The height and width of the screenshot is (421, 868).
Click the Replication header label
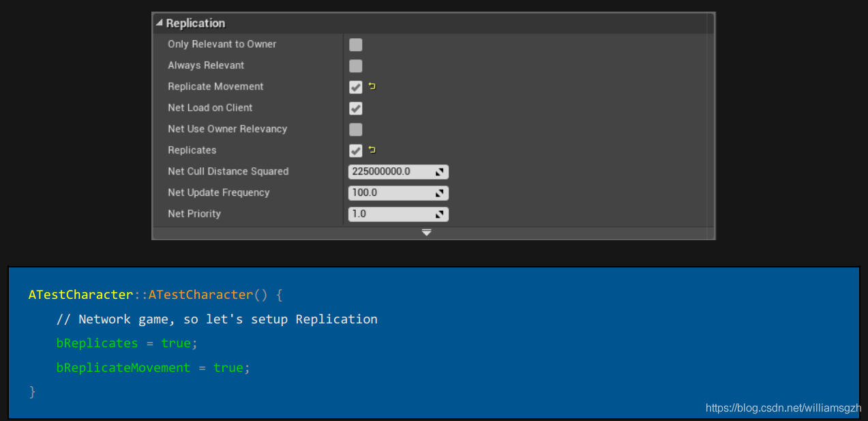[195, 23]
